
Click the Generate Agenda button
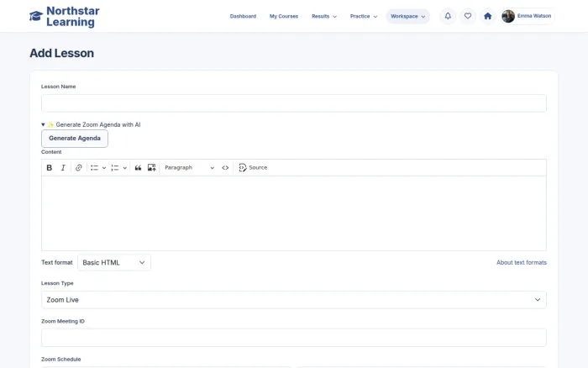pos(75,139)
